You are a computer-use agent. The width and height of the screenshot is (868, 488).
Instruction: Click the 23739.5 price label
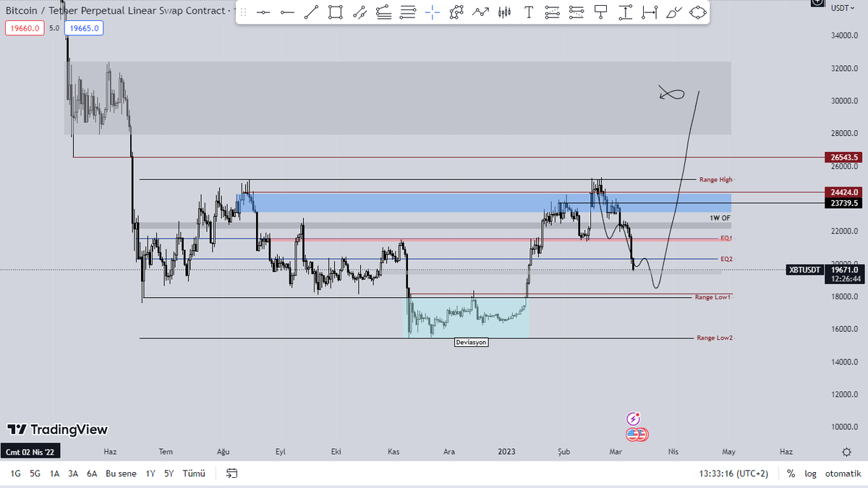pyautogui.click(x=845, y=204)
